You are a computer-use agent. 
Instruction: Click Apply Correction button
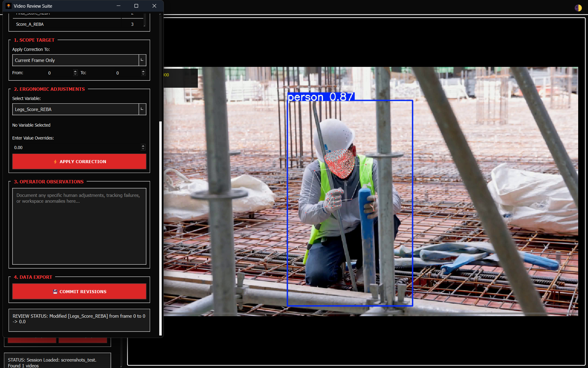79,161
